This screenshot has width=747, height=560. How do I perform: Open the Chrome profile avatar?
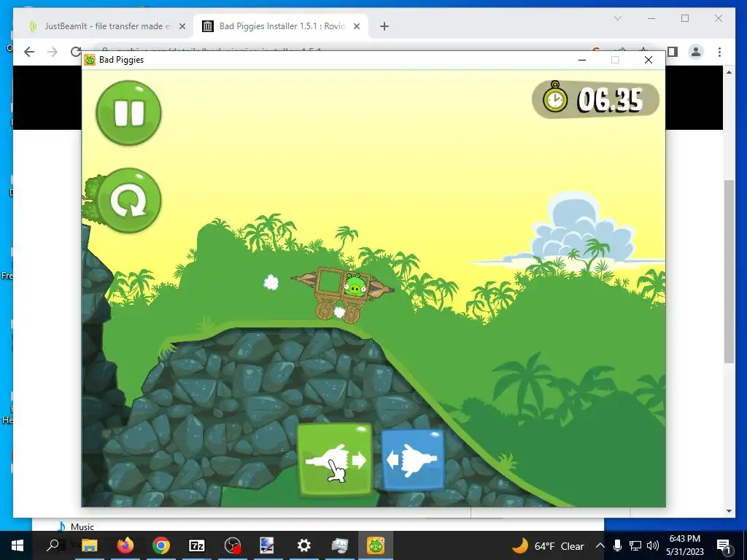point(696,52)
